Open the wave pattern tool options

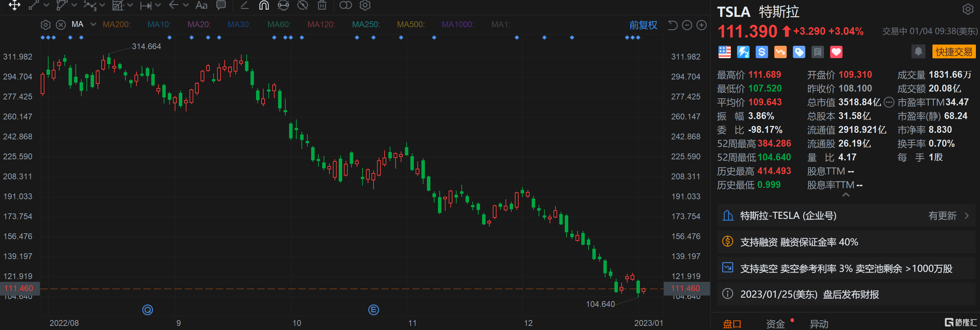coord(102,5)
